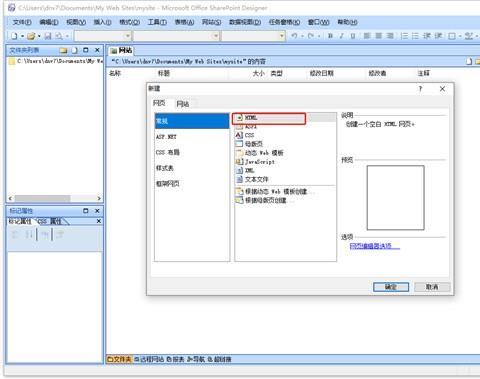Click the Align Left icon

tap(367, 36)
